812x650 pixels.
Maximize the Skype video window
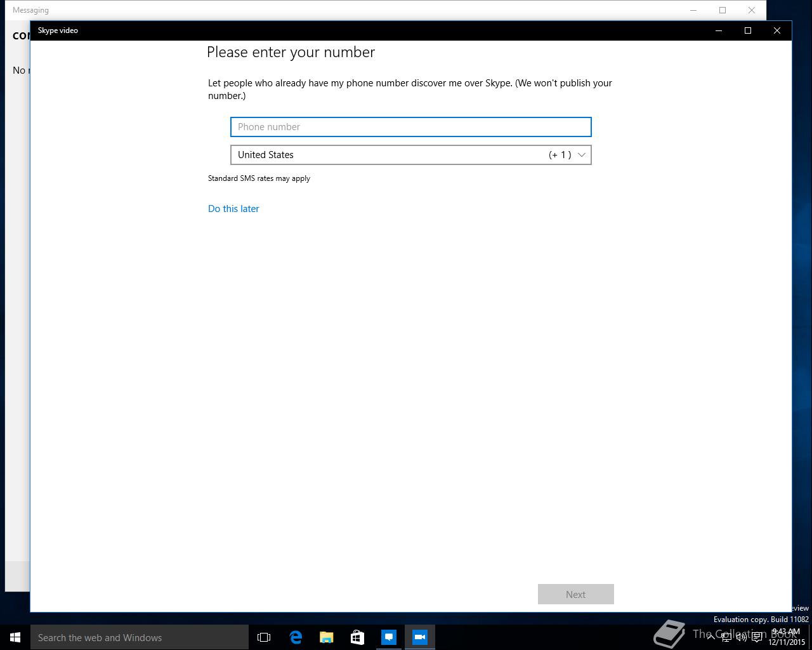coord(748,30)
